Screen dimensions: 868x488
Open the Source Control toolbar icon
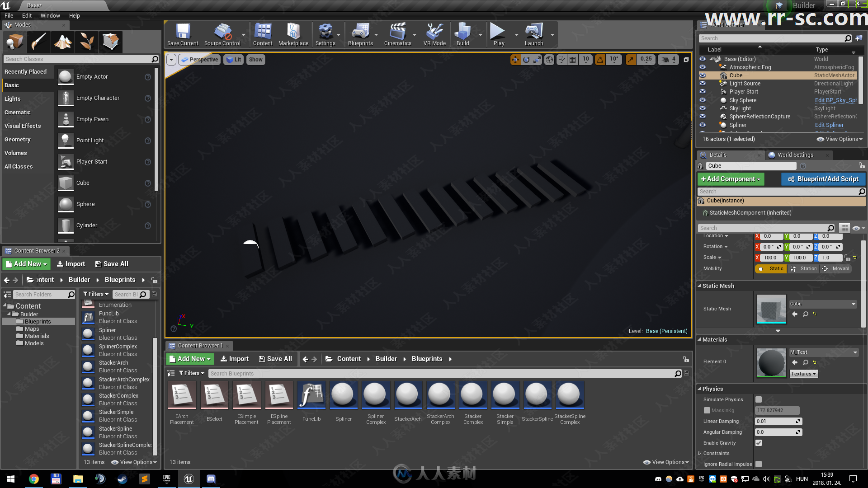point(222,35)
